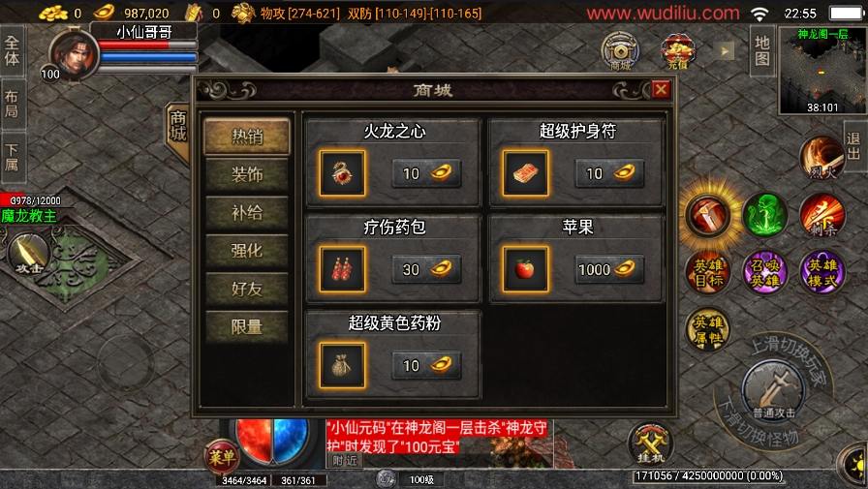
Task: Expand the 菜单 menu button
Action: click(222, 457)
